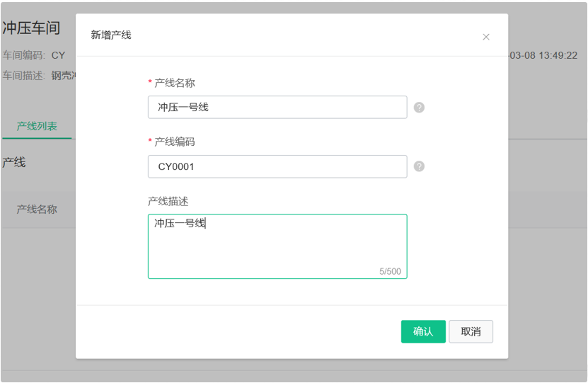
Task: Select the 产线名称 field label
Action: click(x=175, y=83)
